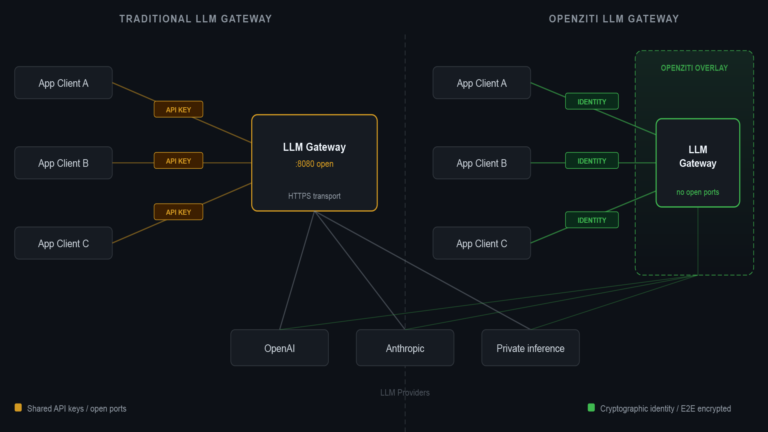Select the OpenAI provider node

point(280,348)
